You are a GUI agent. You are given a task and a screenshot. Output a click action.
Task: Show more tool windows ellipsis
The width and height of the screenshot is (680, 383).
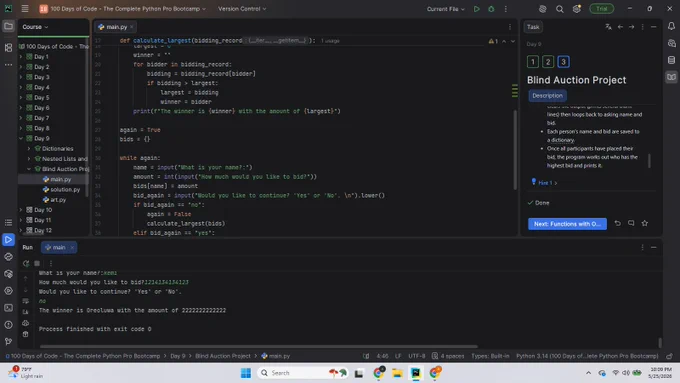click(x=8, y=65)
